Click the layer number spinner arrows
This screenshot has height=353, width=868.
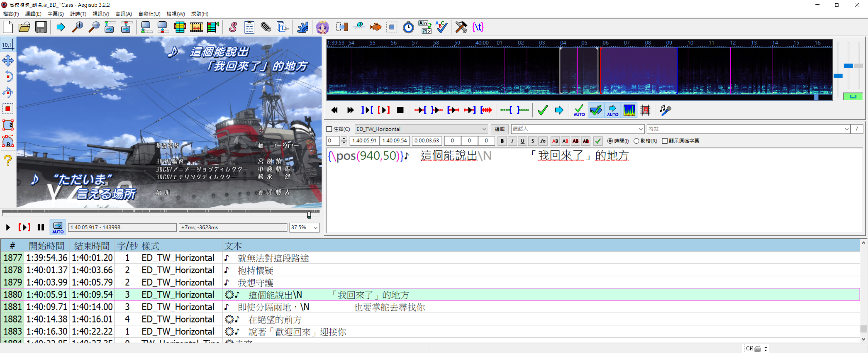[x=344, y=141]
